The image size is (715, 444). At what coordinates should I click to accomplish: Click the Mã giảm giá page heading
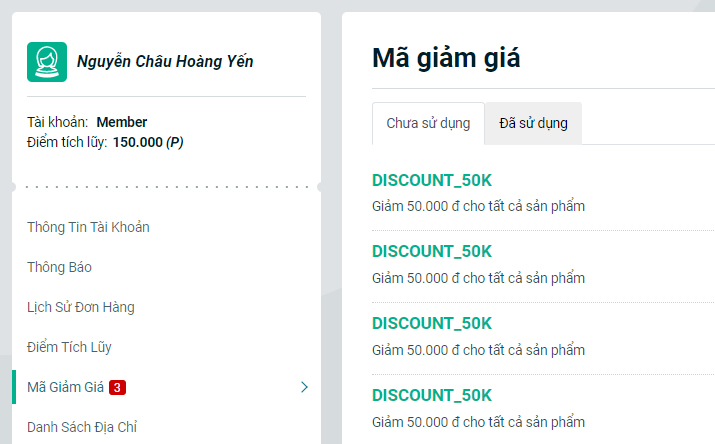446,58
